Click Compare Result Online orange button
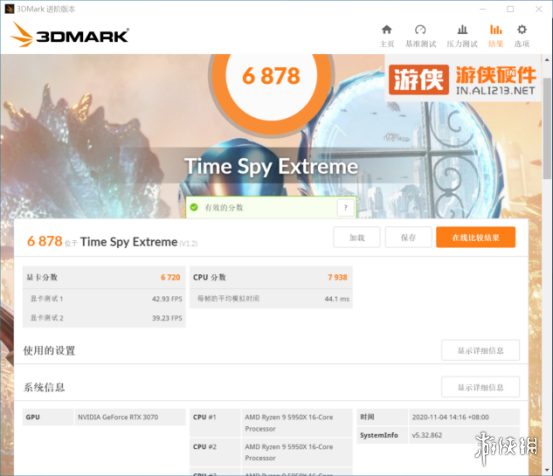This screenshot has height=476, width=553. [476, 237]
